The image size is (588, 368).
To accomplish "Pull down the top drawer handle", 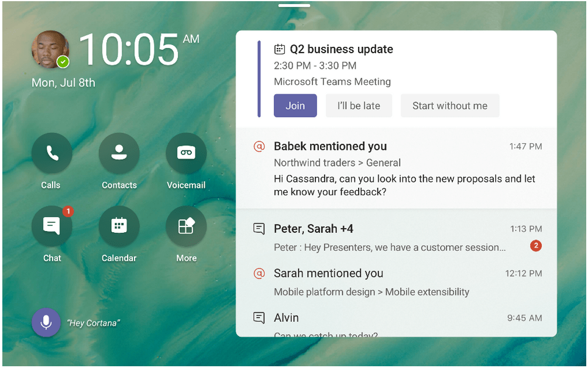I will point(294,6).
